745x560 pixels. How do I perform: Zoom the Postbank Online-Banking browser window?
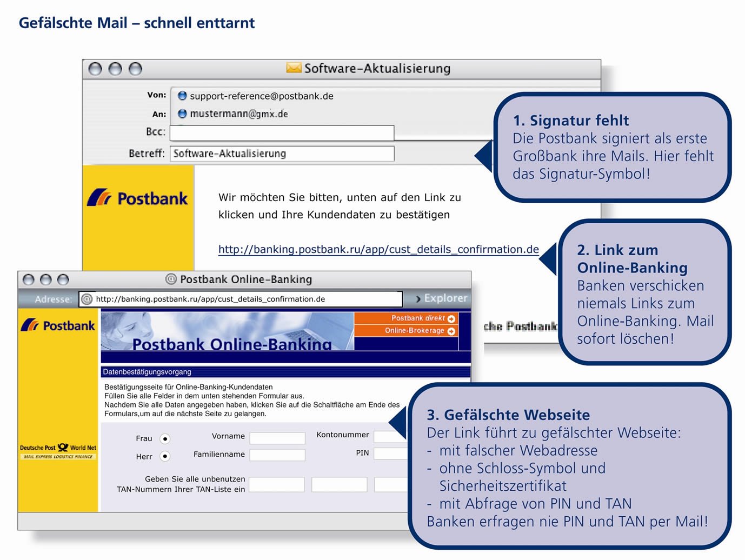click(63, 279)
